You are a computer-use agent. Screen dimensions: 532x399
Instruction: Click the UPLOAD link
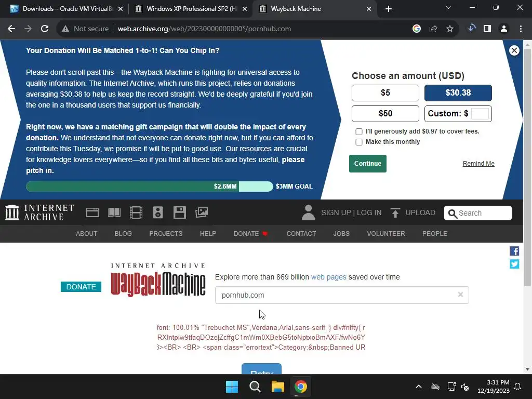420,212
